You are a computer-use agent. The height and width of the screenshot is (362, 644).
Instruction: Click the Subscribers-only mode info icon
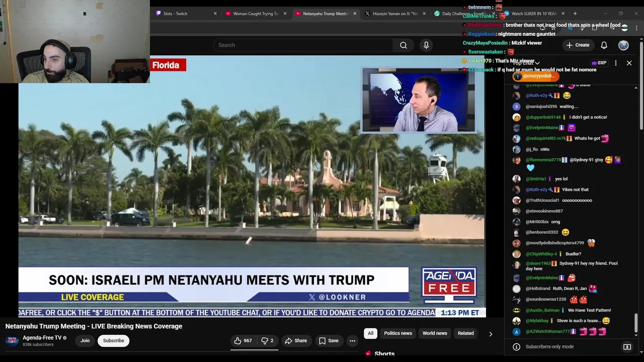(516, 346)
